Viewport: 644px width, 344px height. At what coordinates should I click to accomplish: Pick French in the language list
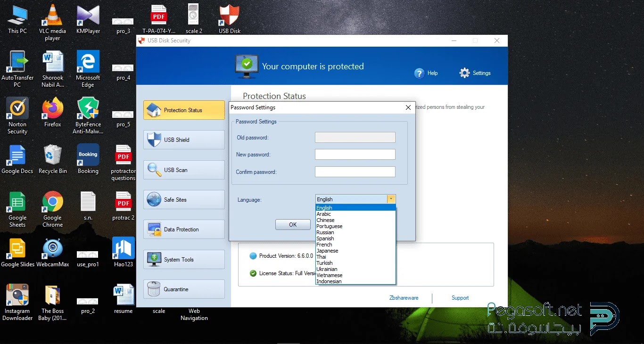click(x=355, y=245)
